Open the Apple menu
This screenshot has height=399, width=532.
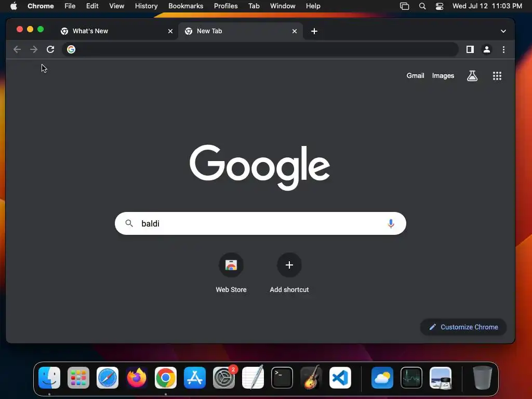pyautogui.click(x=14, y=6)
